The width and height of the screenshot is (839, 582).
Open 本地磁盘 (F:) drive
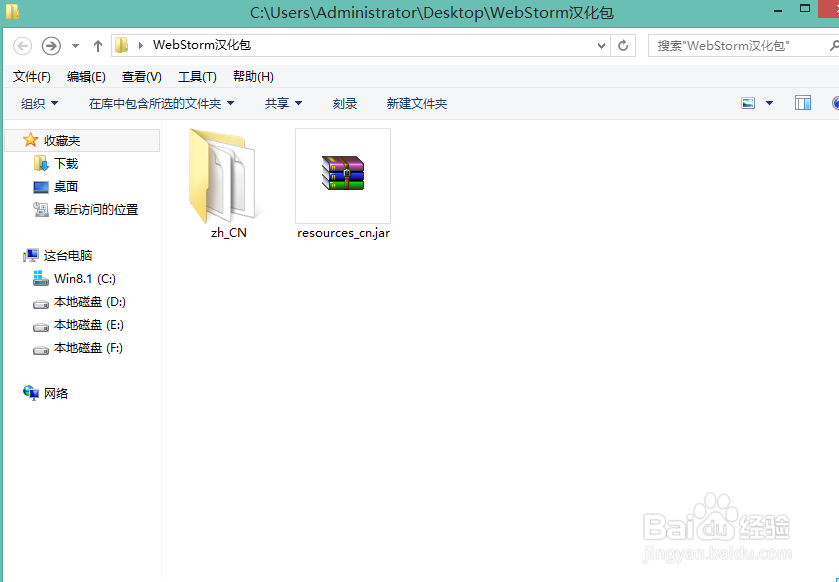point(78,348)
